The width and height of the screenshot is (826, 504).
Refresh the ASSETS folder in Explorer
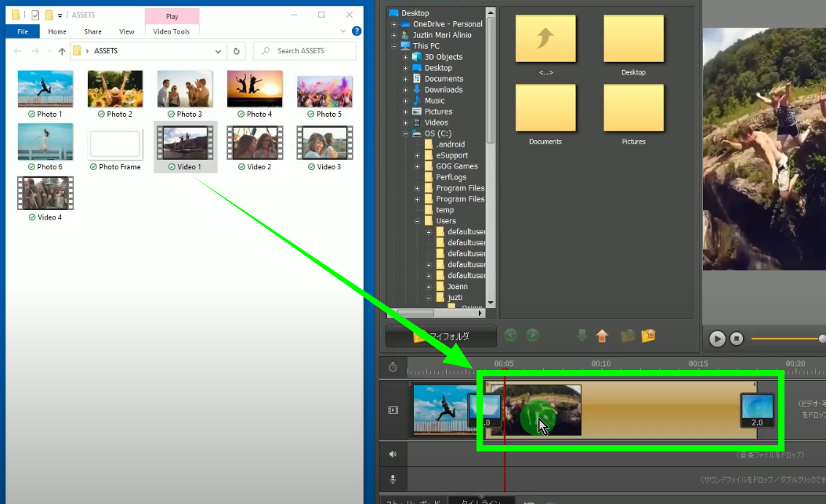coord(237,51)
